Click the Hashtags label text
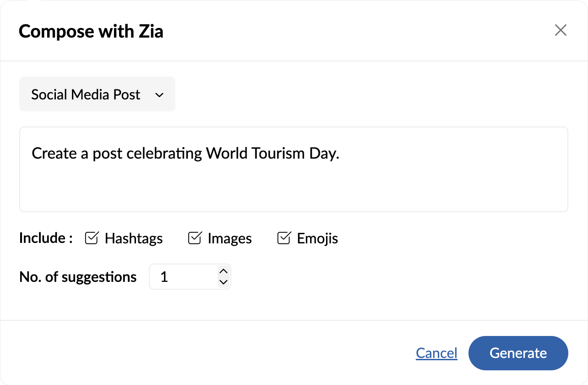588x385 pixels. (133, 239)
